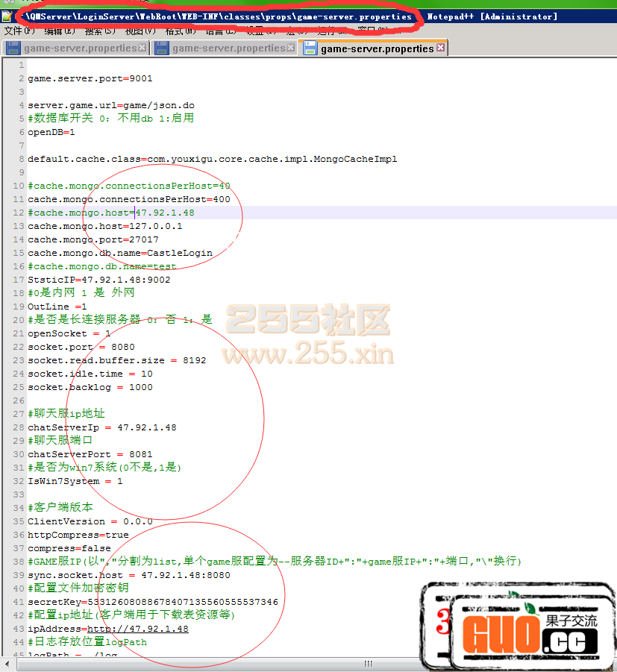
Task: Click the save icon on the first tab
Action: point(13,47)
